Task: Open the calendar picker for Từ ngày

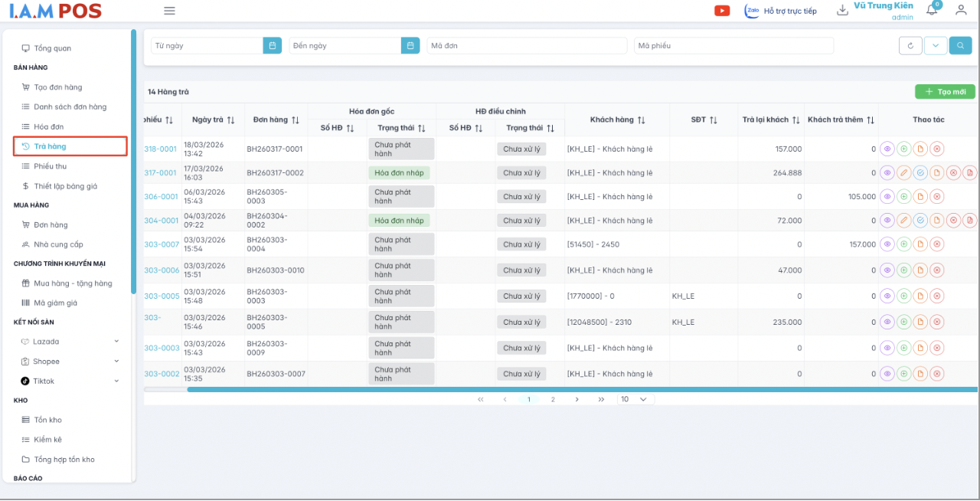Action: pos(272,46)
